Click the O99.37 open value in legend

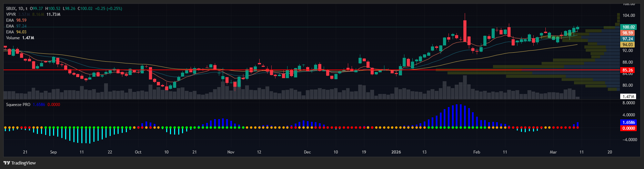pyautogui.click(x=37, y=9)
